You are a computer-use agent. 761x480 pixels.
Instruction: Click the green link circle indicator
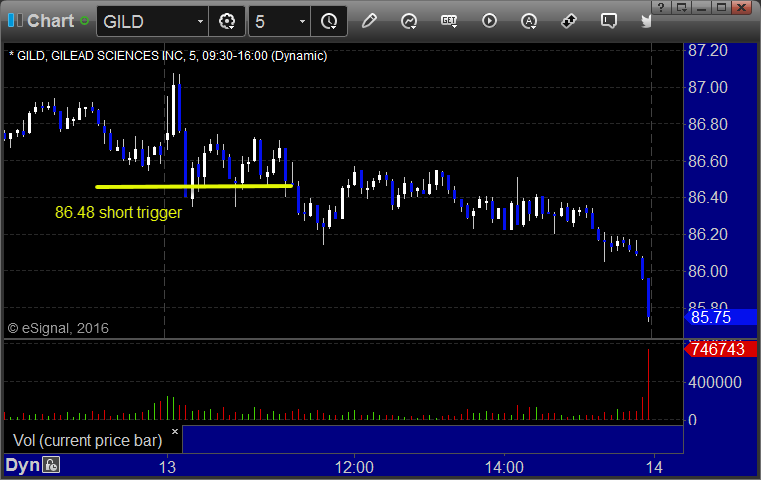tap(84, 21)
